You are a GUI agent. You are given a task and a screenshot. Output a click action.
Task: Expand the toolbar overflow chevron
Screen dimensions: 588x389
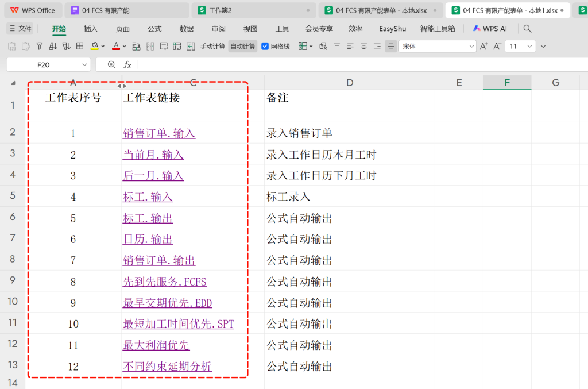(x=543, y=46)
